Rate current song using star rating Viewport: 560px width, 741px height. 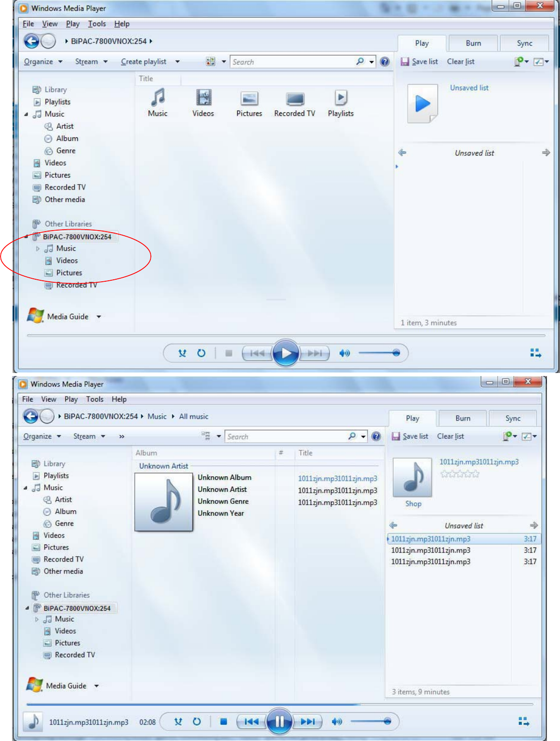coord(460,474)
